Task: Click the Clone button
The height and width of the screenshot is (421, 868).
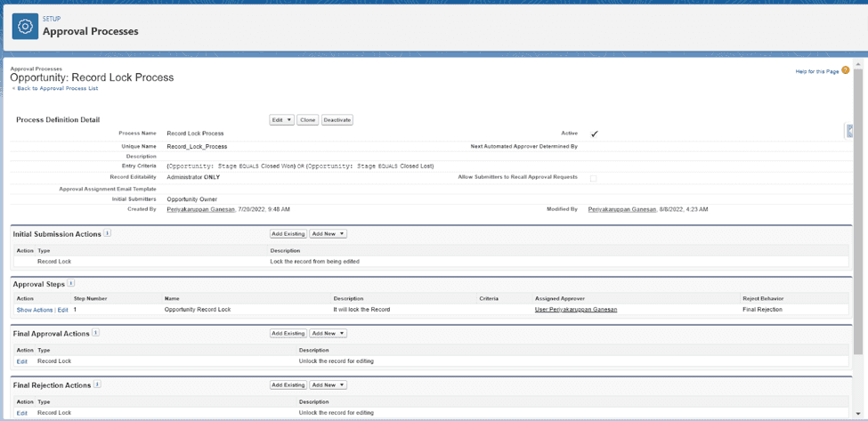Action: click(x=308, y=119)
